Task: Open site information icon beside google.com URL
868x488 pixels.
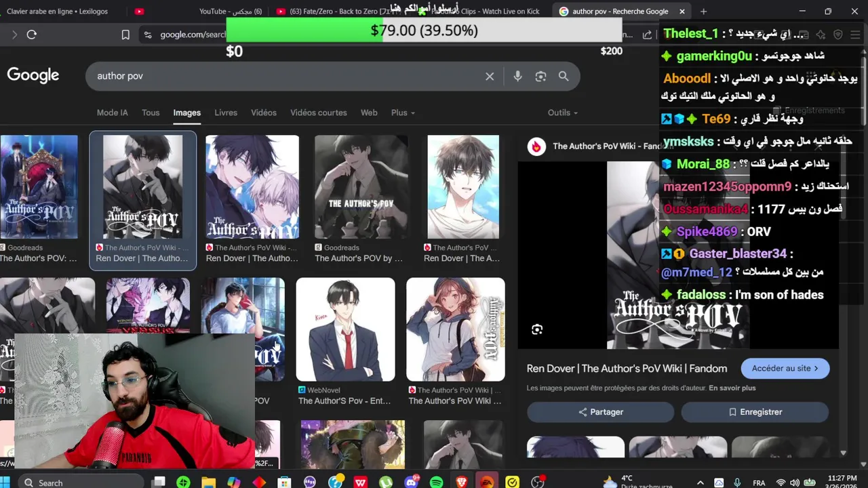Action: (x=147, y=35)
